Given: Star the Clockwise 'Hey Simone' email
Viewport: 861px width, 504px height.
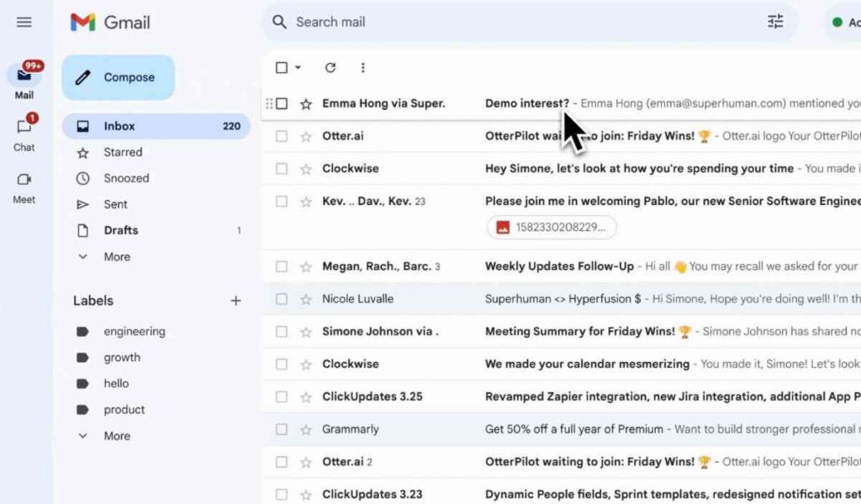Looking at the screenshot, I should point(306,169).
